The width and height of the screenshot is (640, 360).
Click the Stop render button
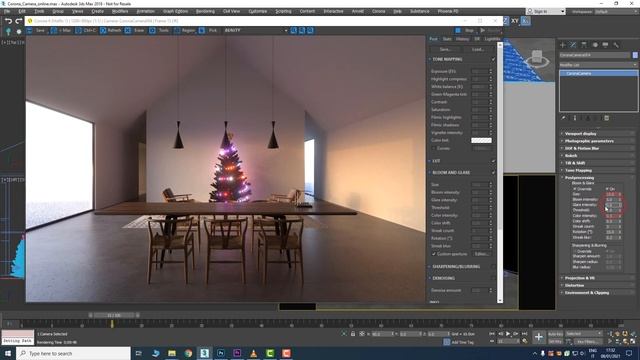tap(464, 31)
